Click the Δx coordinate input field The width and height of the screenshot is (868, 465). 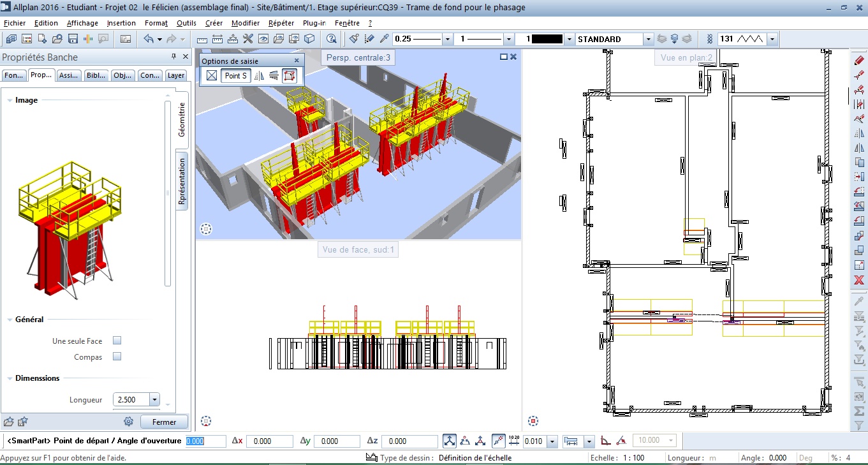268,441
